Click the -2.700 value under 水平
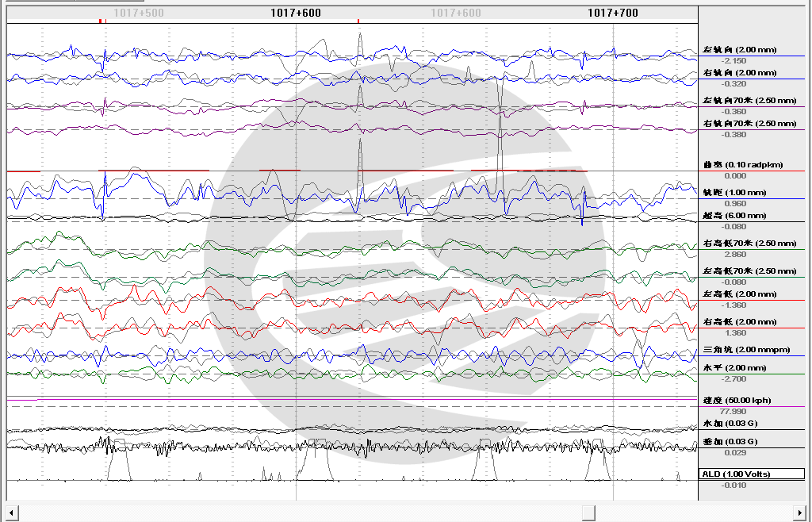The height and width of the screenshot is (522, 812). (x=733, y=379)
